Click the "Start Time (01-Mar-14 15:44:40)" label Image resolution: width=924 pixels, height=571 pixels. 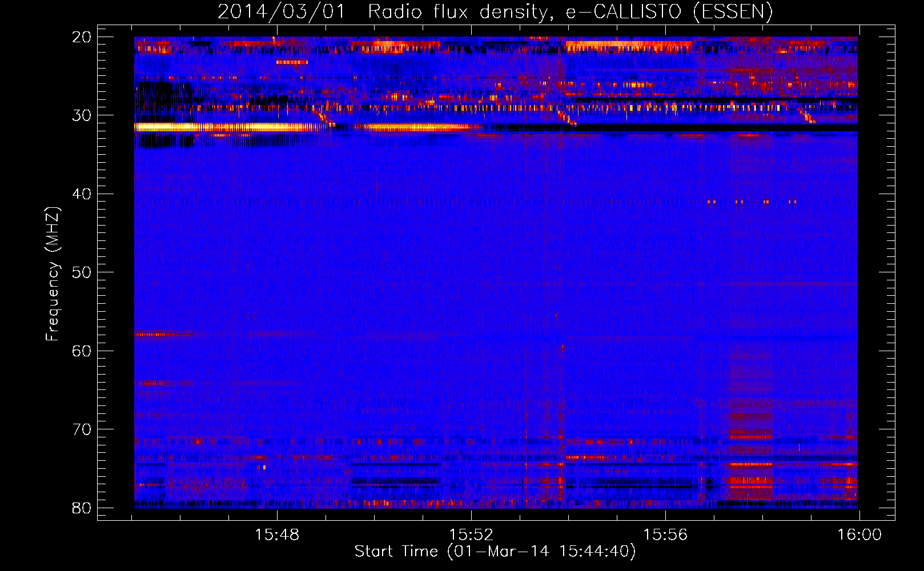click(x=495, y=551)
